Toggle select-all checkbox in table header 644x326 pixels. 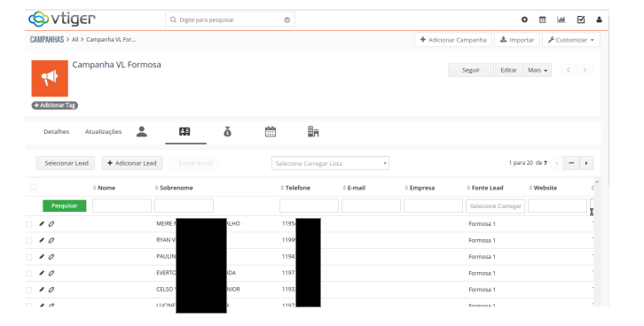[34, 187]
